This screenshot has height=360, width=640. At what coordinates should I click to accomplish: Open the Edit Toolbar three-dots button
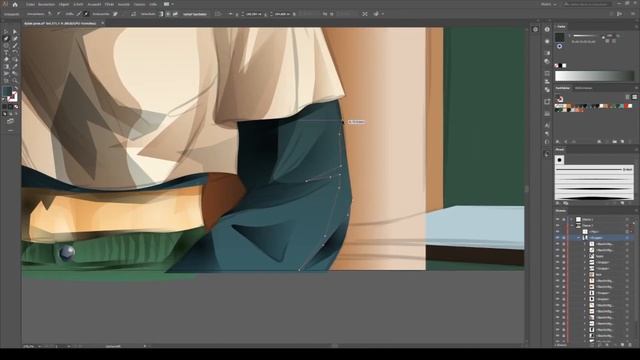10,130
